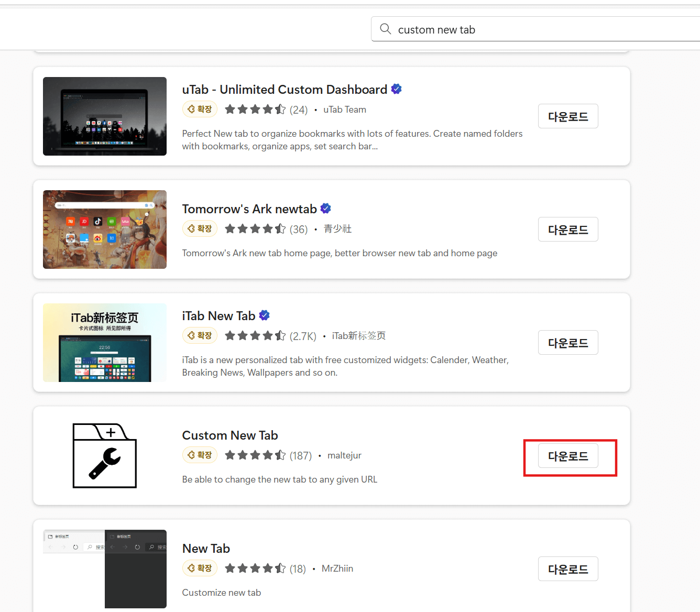Click New Tab star rating (18)
The height and width of the screenshot is (612, 700).
(x=265, y=569)
